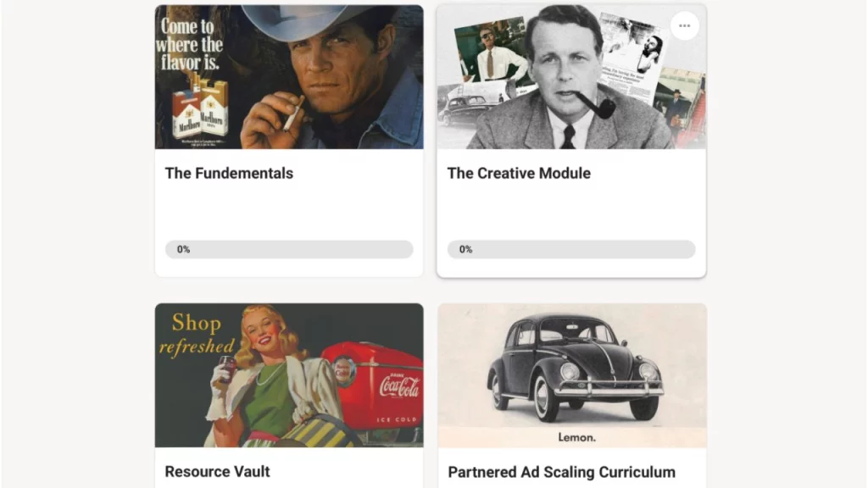The image size is (868, 488).
Task: Click the 0% label under The Creative Module
Action: (465, 249)
